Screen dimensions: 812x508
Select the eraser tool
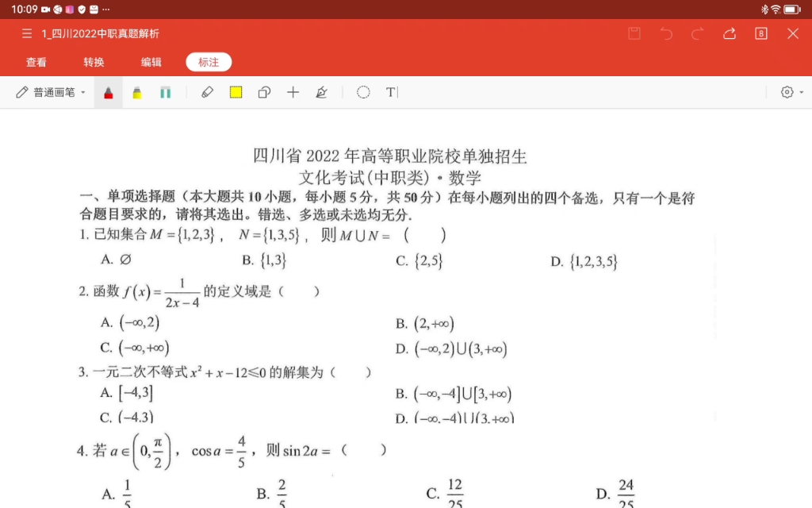click(207, 92)
